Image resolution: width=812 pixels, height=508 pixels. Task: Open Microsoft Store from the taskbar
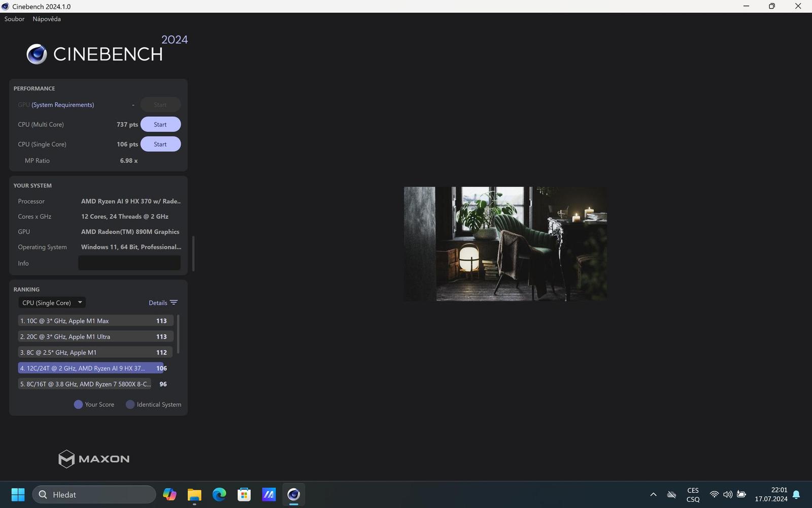tap(244, 494)
